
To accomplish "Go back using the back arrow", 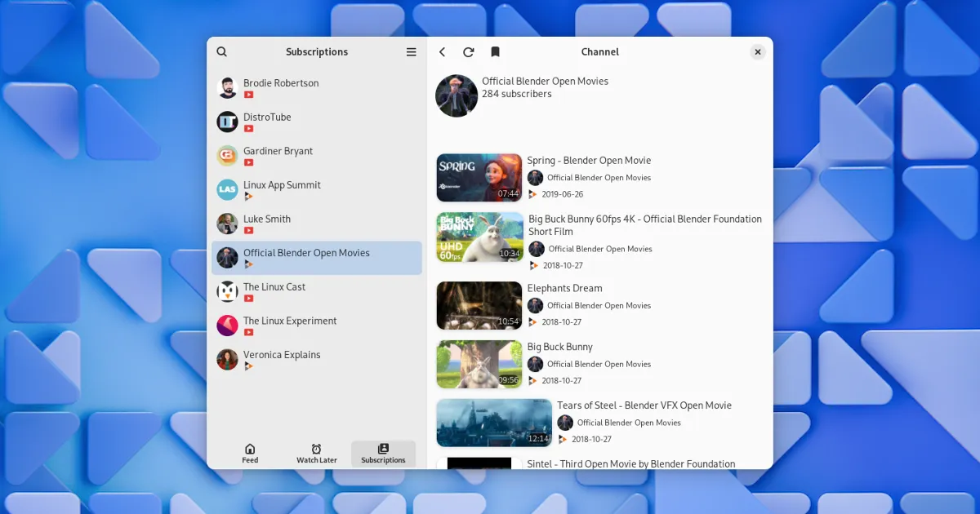I will point(443,52).
